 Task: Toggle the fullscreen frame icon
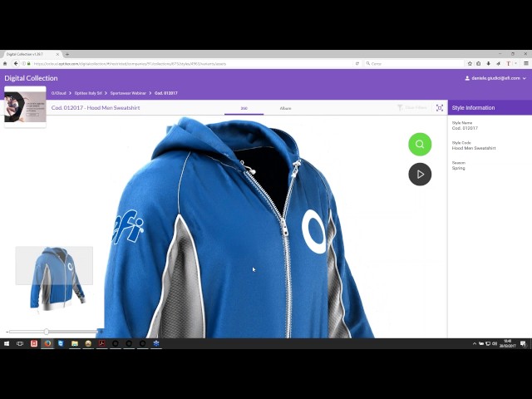coord(440,108)
